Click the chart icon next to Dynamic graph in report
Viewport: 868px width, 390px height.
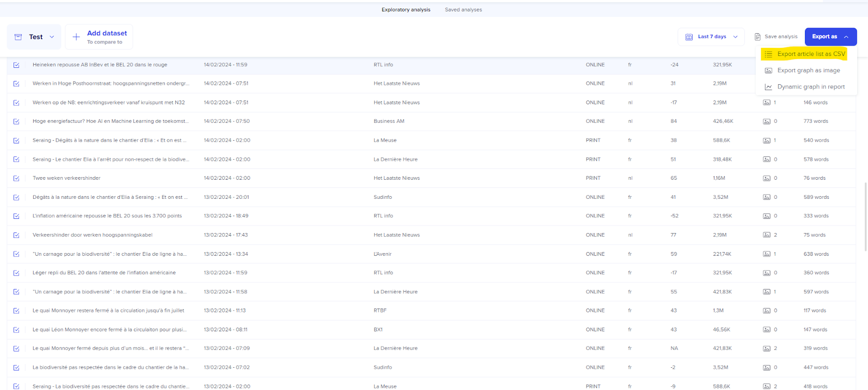point(768,87)
